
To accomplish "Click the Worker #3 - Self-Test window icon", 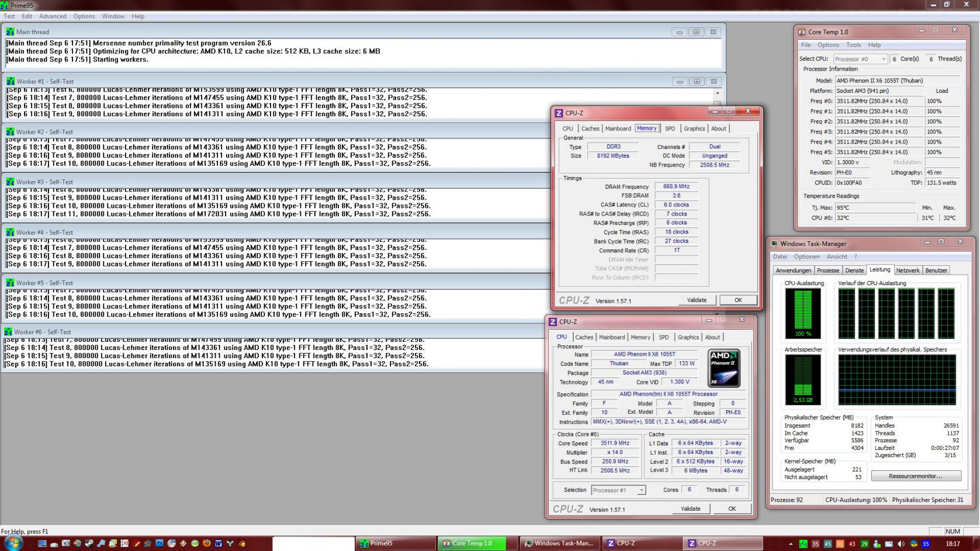I will pyautogui.click(x=10, y=182).
